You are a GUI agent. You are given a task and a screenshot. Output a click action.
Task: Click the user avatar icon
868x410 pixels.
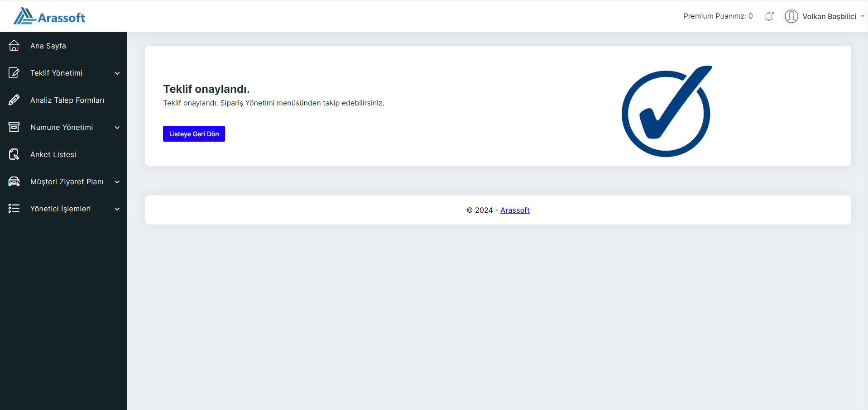click(x=791, y=16)
